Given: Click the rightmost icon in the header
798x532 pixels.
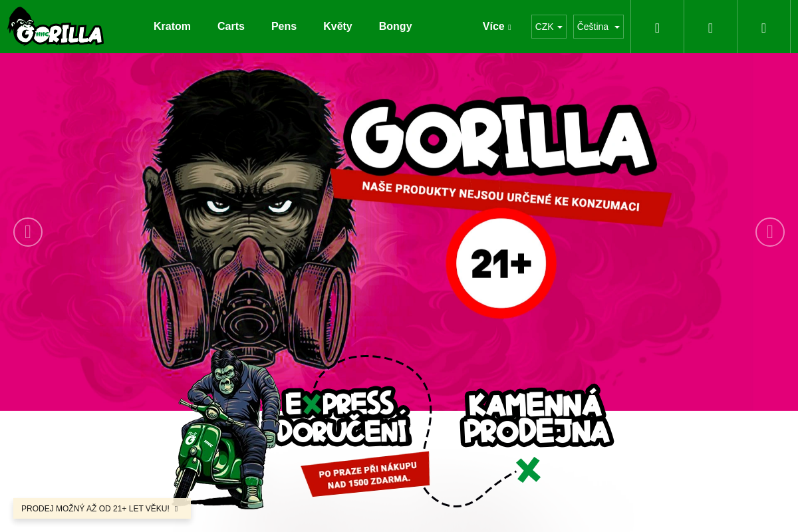Looking at the screenshot, I should [x=763, y=27].
